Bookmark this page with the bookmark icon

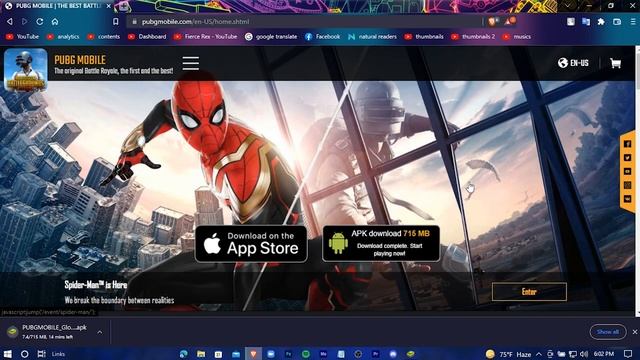(x=116, y=22)
